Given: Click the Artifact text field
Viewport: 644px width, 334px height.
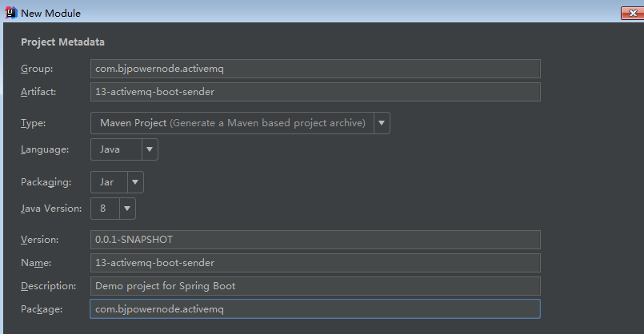Looking at the screenshot, I should tap(315, 92).
